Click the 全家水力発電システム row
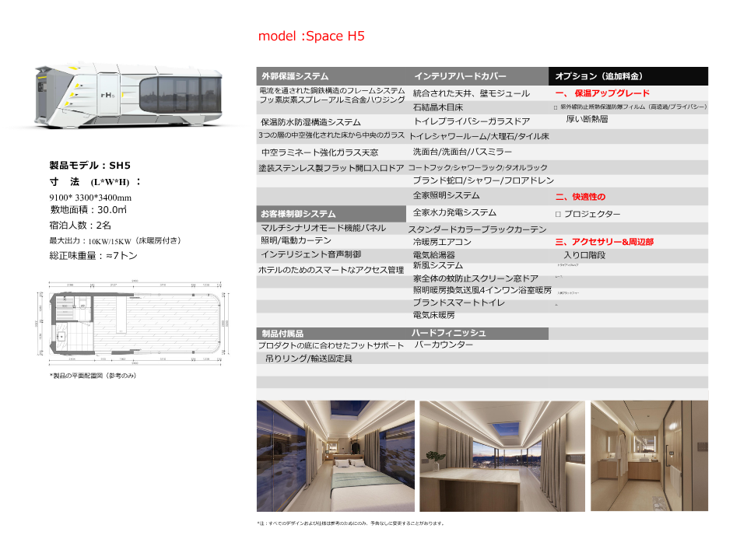The image size is (747, 560). pos(454,212)
